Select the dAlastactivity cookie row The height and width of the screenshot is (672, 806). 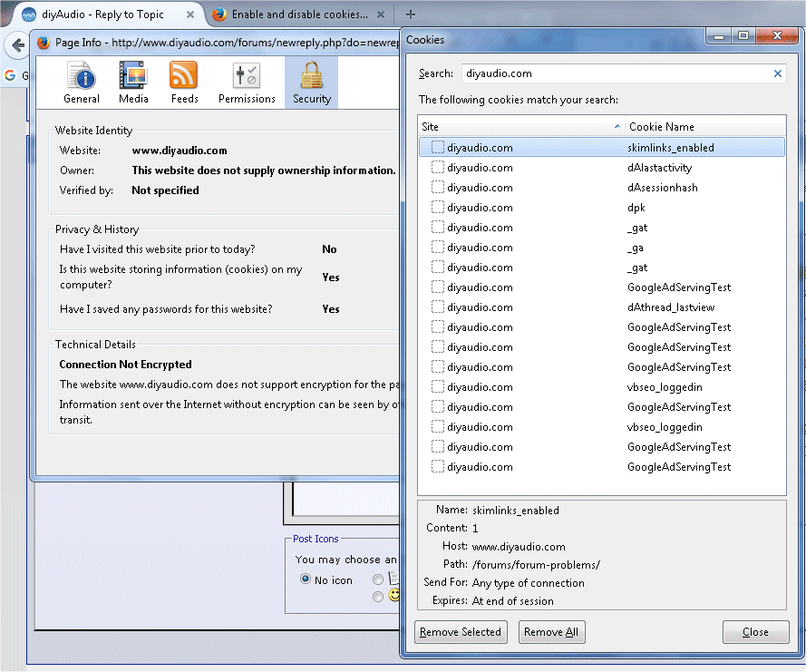click(x=602, y=168)
